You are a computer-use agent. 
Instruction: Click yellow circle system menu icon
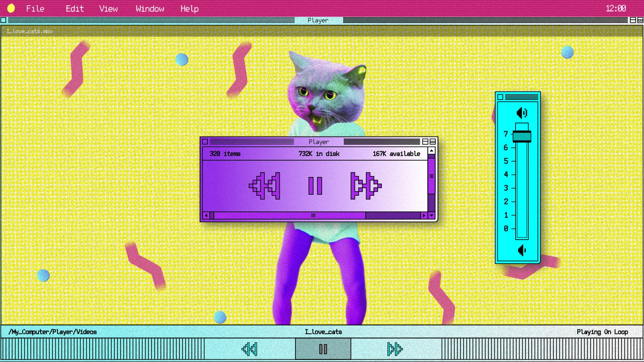pos(11,8)
